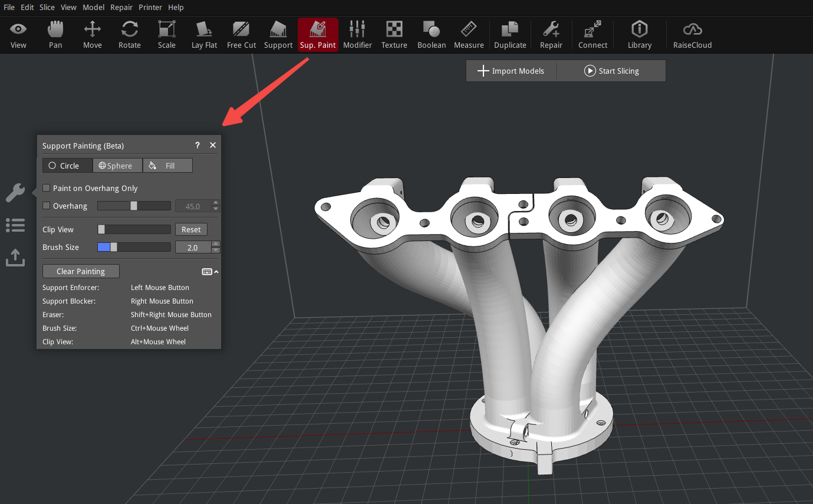Select the Lay Flat tool
Image resolution: width=813 pixels, height=504 pixels.
point(204,35)
